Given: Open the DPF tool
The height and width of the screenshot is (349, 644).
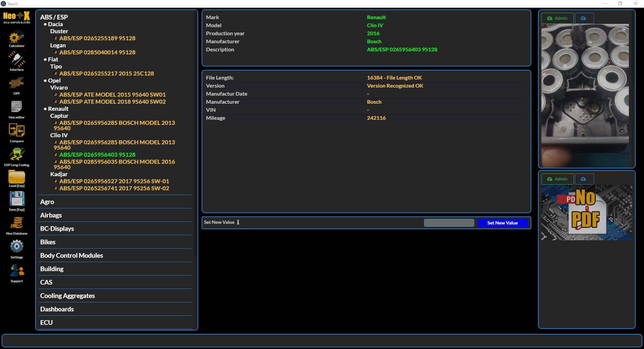Looking at the screenshot, I should tap(16, 86).
